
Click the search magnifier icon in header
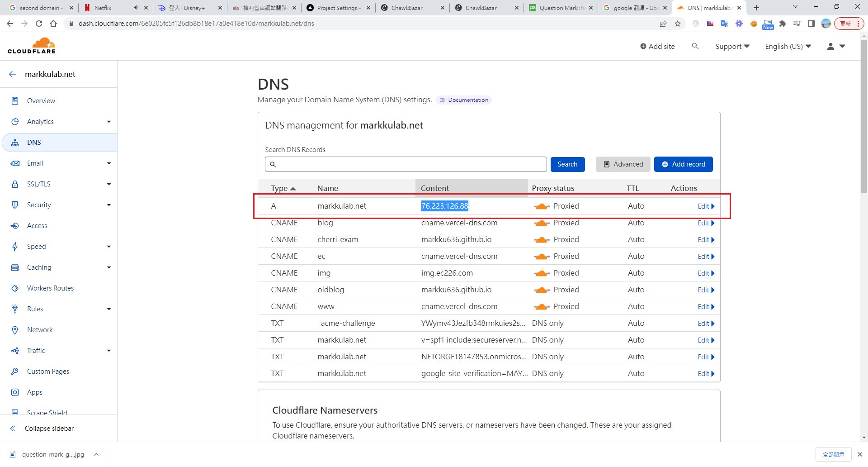[x=695, y=46]
